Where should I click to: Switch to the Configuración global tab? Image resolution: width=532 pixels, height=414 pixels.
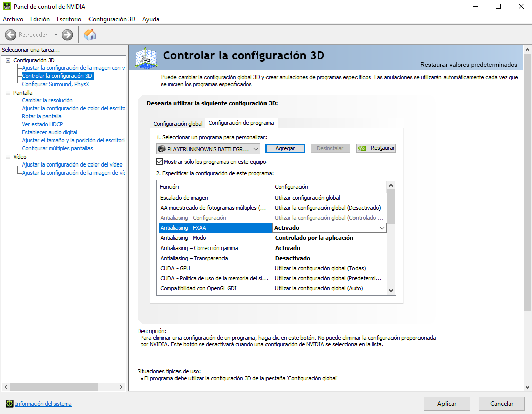(178, 124)
